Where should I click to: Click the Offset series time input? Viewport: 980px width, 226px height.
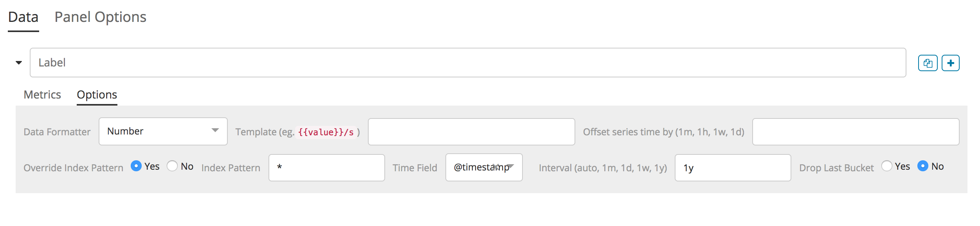[x=856, y=132]
